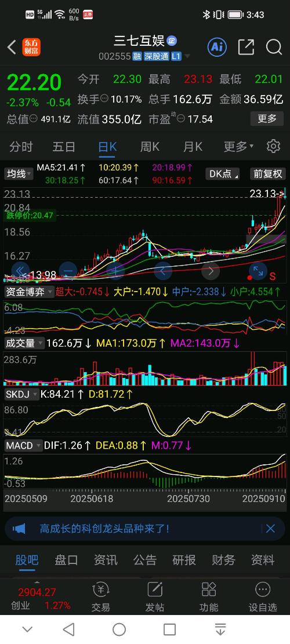Switch to the 周K tab
Image resolution: width=290 pixels, height=644 pixels.
(150, 146)
